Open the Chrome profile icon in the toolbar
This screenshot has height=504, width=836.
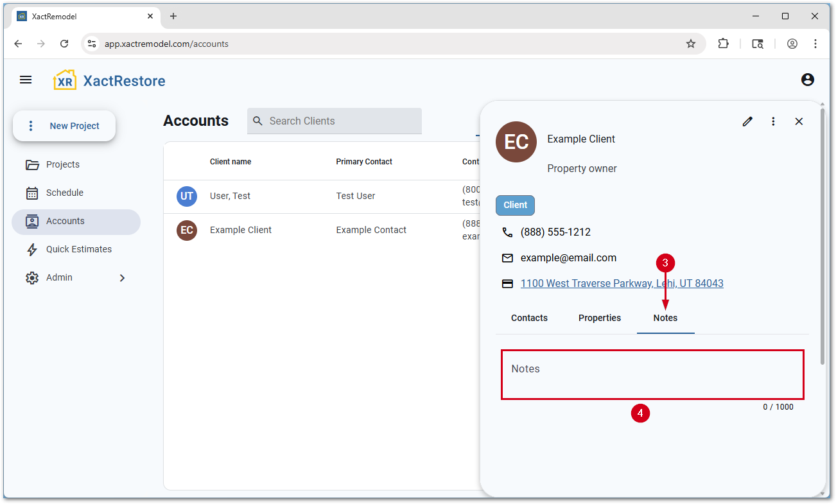click(x=792, y=44)
